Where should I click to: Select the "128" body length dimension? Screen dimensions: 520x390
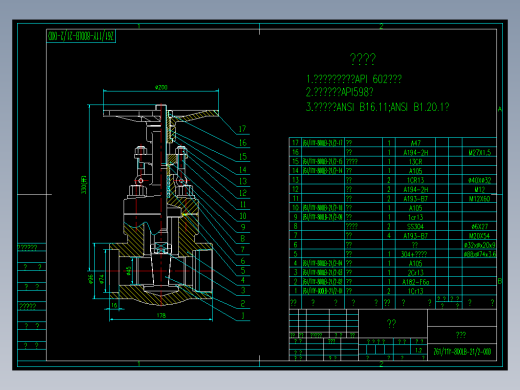(x=161, y=315)
